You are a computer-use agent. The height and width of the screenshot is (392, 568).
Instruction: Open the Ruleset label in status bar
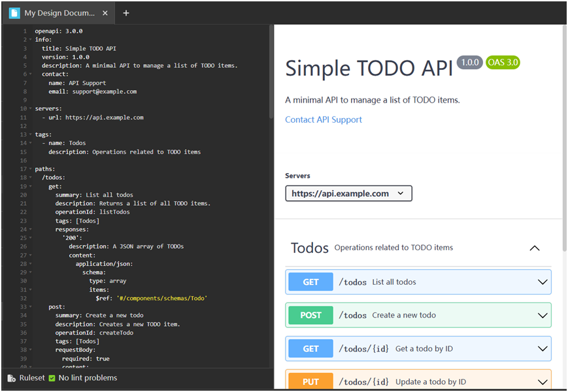pos(32,378)
